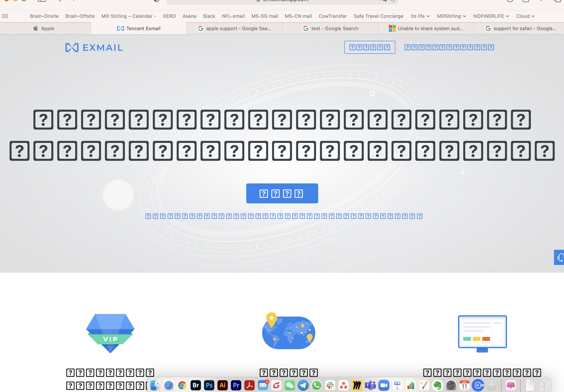Open the MS-SG mail bookmark

point(265,16)
